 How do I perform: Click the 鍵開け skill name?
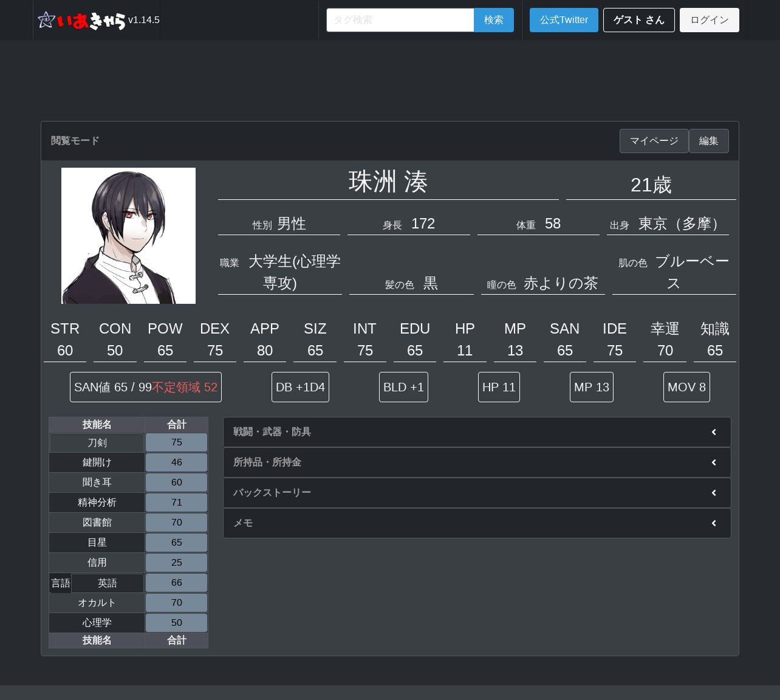pyautogui.click(x=97, y=462)
